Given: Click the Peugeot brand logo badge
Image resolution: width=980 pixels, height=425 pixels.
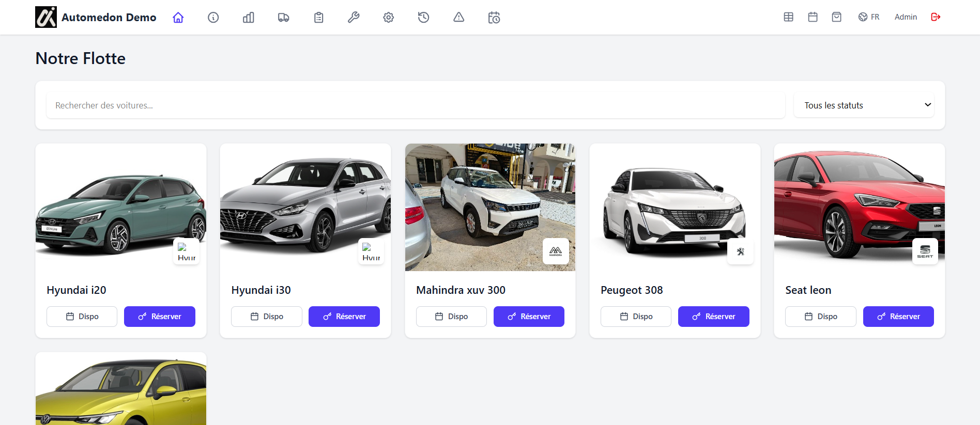Looking at the screenshot, I should click(x=741, y=251).
